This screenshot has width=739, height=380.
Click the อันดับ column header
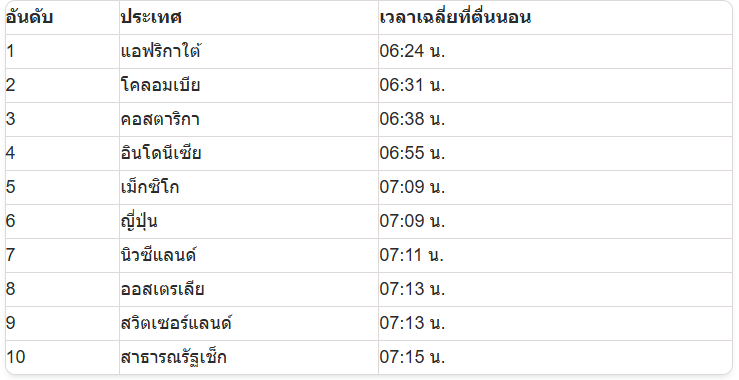(x=62, y=17)
